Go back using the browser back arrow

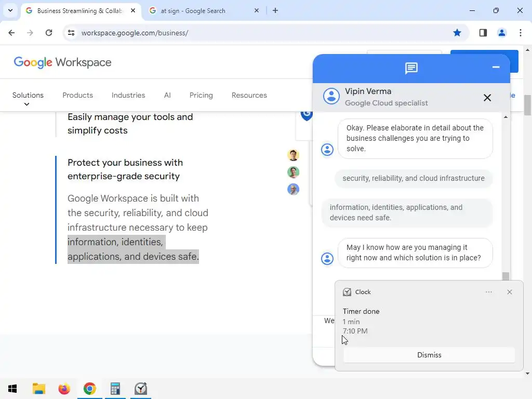(x=11, y=33)
